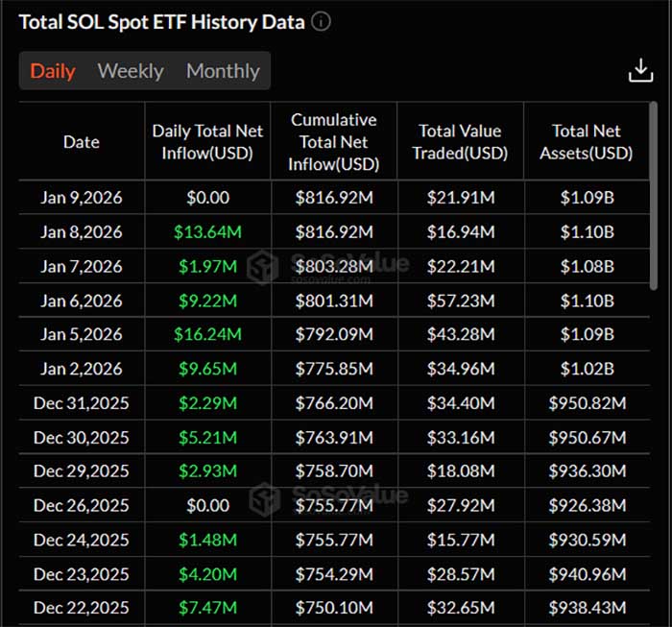Click the $766.20M cumulative inflow value
This screenshot has width=672, height=627.
pyautogui.click(x=334, y=403)
